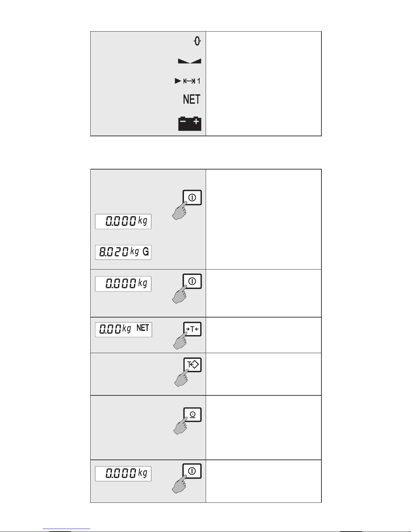The width and height of the screenshot is (411, 532).
Task: Click the stability double-triangle symbol
Action: pyautogui.click(x=190, y=61)
